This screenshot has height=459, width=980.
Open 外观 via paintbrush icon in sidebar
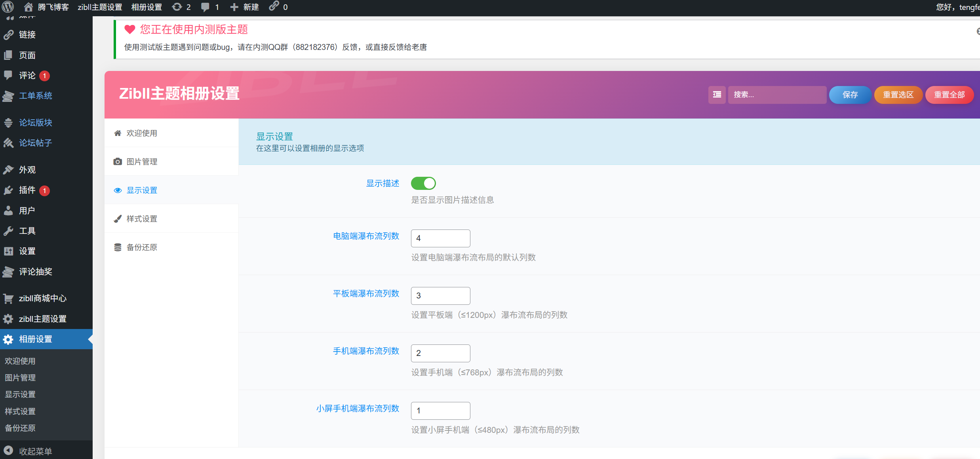tap(27, 170)
